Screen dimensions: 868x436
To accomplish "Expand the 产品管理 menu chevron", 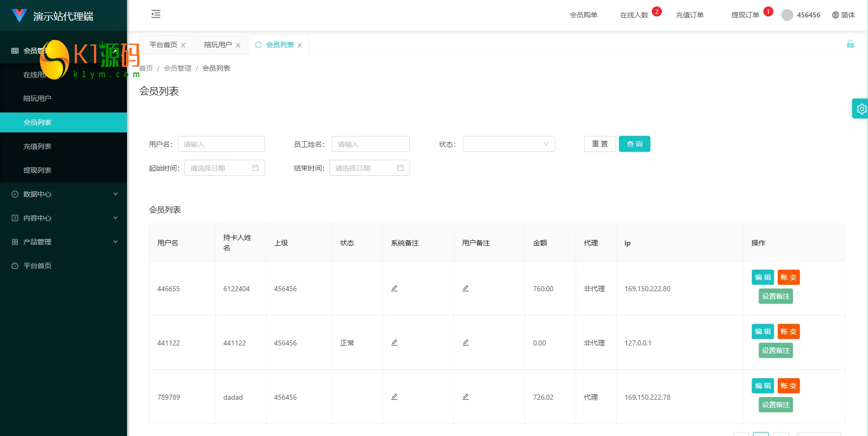I will (x=116, y=242).
